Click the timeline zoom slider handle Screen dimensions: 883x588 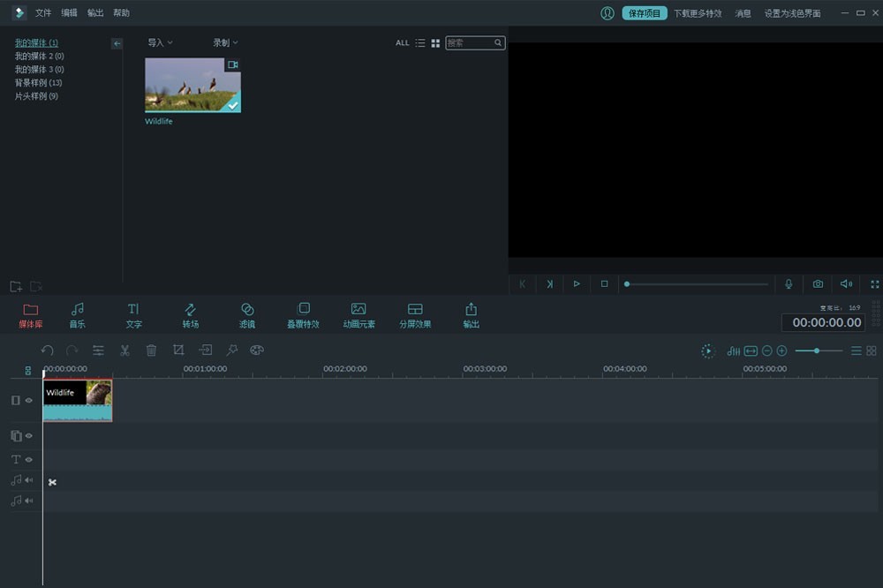[817, 351]
